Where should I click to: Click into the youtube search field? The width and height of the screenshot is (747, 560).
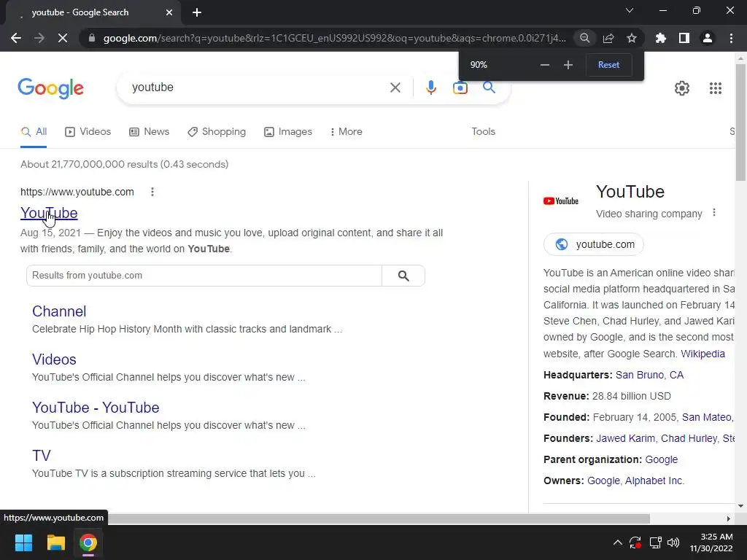point(258,87)
